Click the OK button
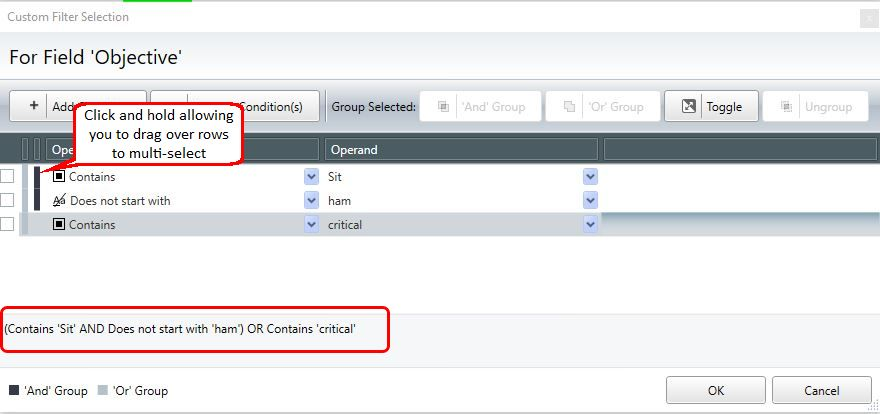The width and height of the screenshot is (880, 414). [x=716, y=390]
